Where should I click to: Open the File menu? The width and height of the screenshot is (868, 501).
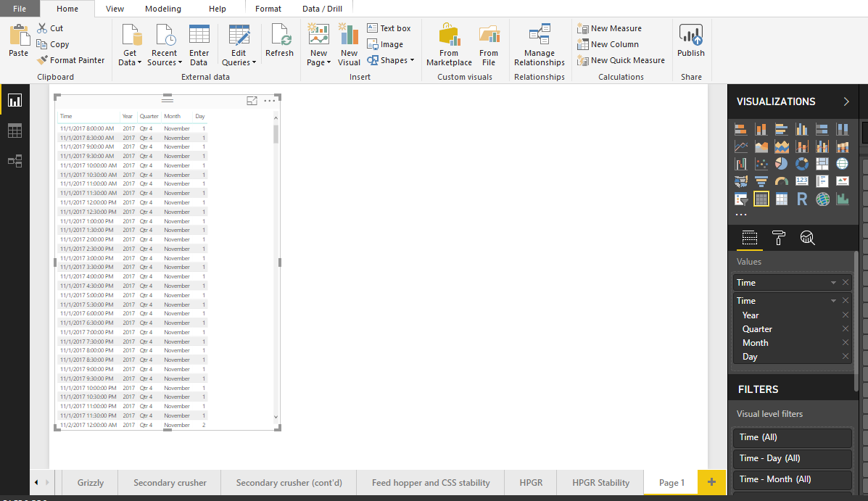[20, 9]
